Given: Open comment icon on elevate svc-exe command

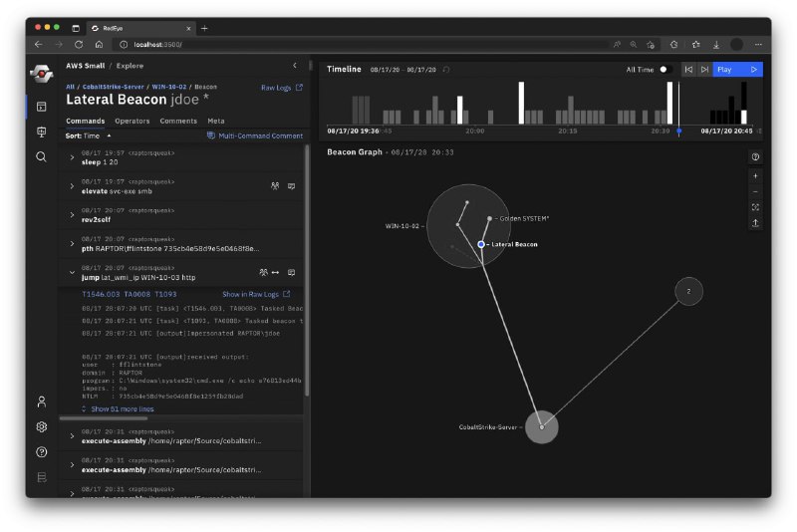Looking at the screenshot, I should [x=291, y=186].
